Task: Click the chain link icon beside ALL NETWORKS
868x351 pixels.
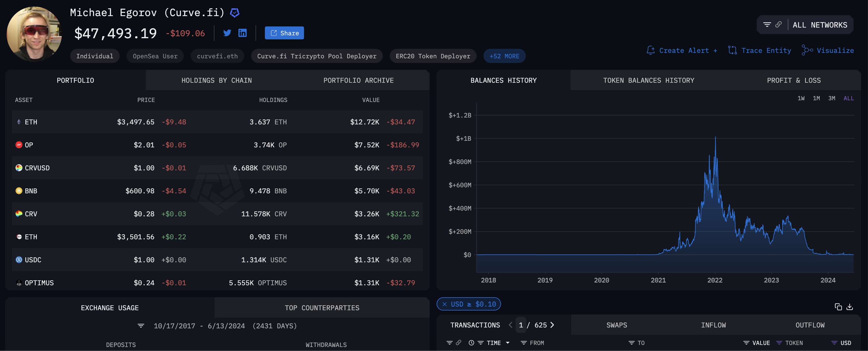Action: pos(778,25)
